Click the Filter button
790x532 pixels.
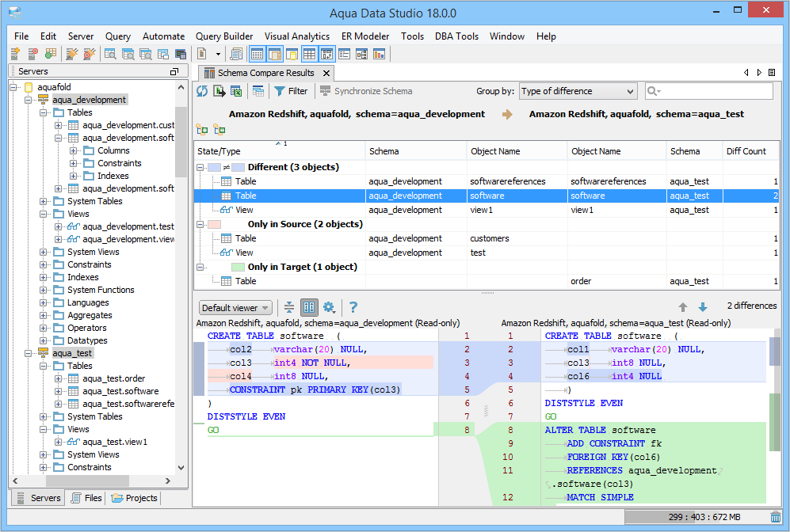(x=292, y=91)
